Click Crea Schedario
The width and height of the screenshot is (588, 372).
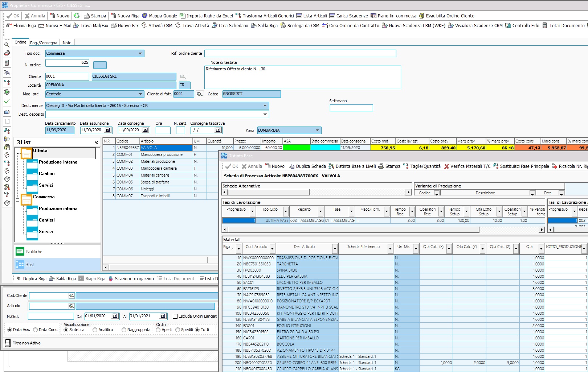[x=230, y=25]
